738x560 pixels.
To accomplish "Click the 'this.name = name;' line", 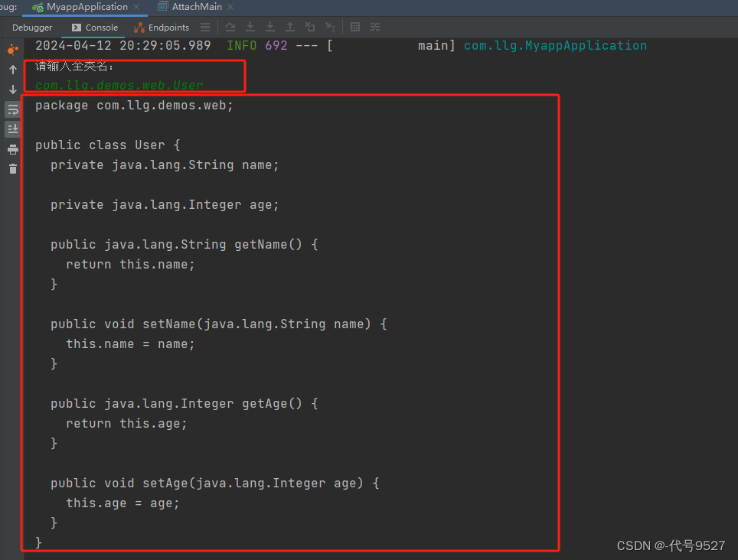I will pyautogui.click(x=130, y=343).
